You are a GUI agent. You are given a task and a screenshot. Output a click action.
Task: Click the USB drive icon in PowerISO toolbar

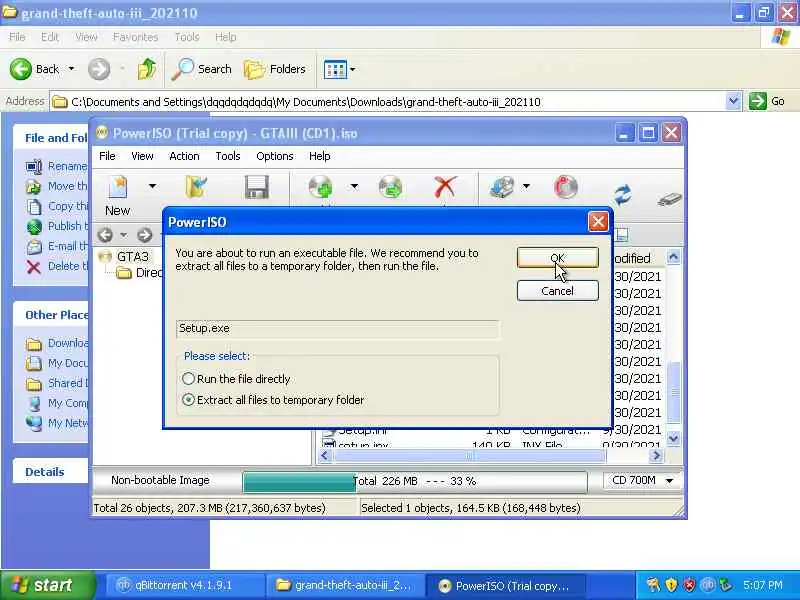[x=669, y=199]
